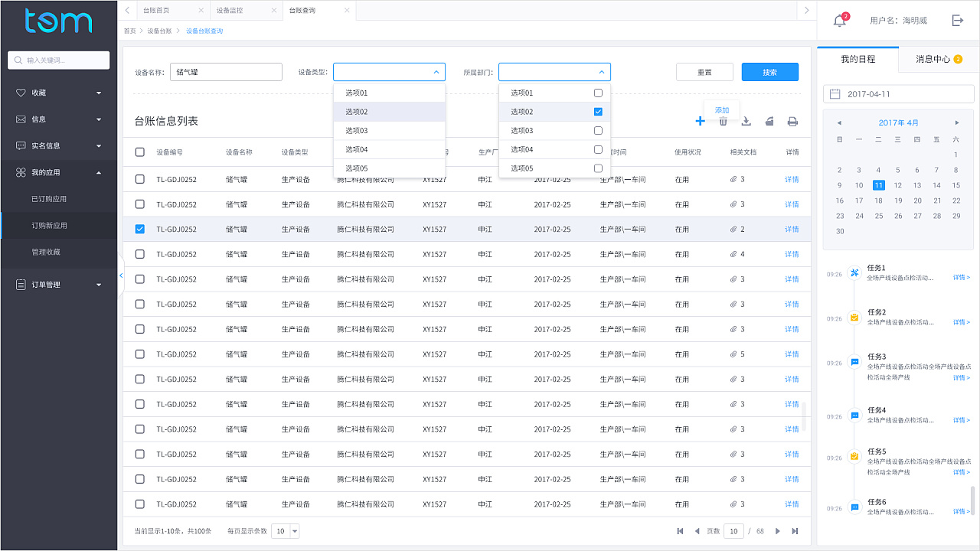Viewport: 980px width, 551px height.
Task: Open the rows-per-page dropdown
Action: point(286,531)
